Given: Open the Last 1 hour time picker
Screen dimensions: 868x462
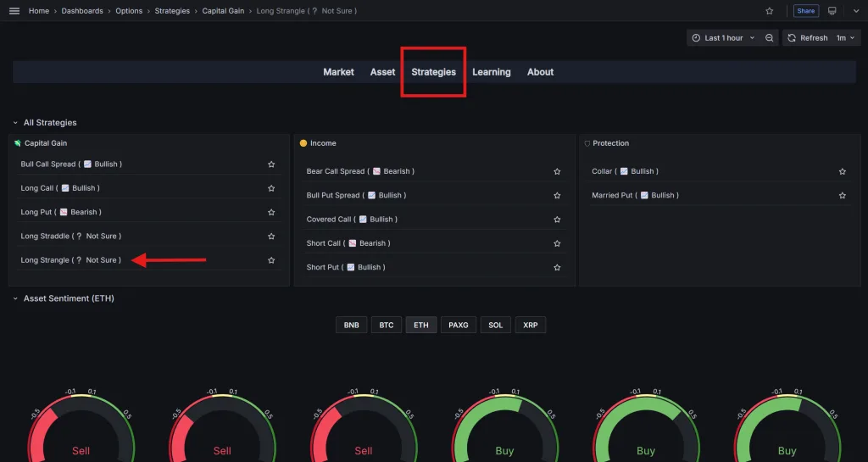Looking at the screenshot, I should (723, 38).
